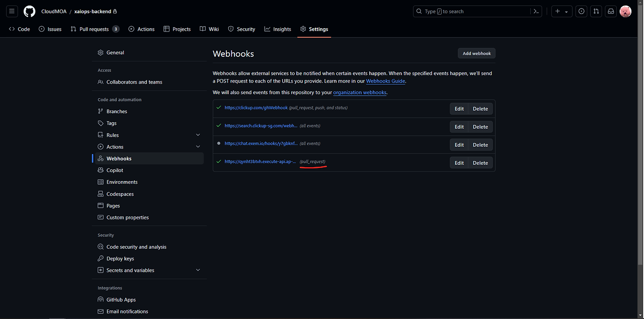Open the command palette icon in search bar
The width and height of the screenshot is (644, 319).
pyautogui.click(x=537, y=11)
